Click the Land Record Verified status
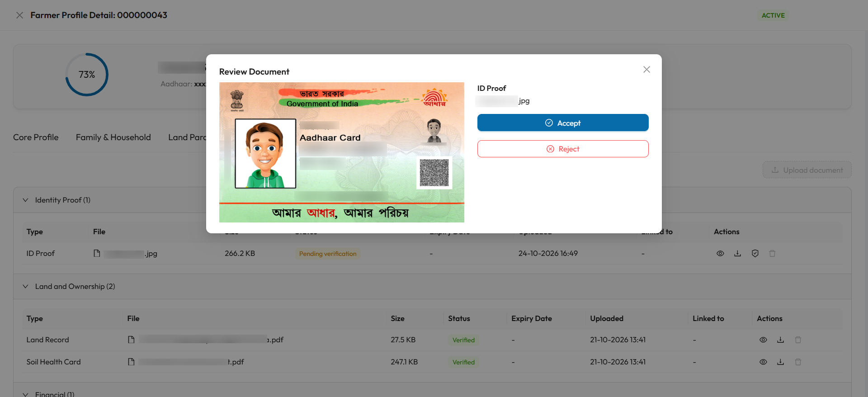 point(463,340)
